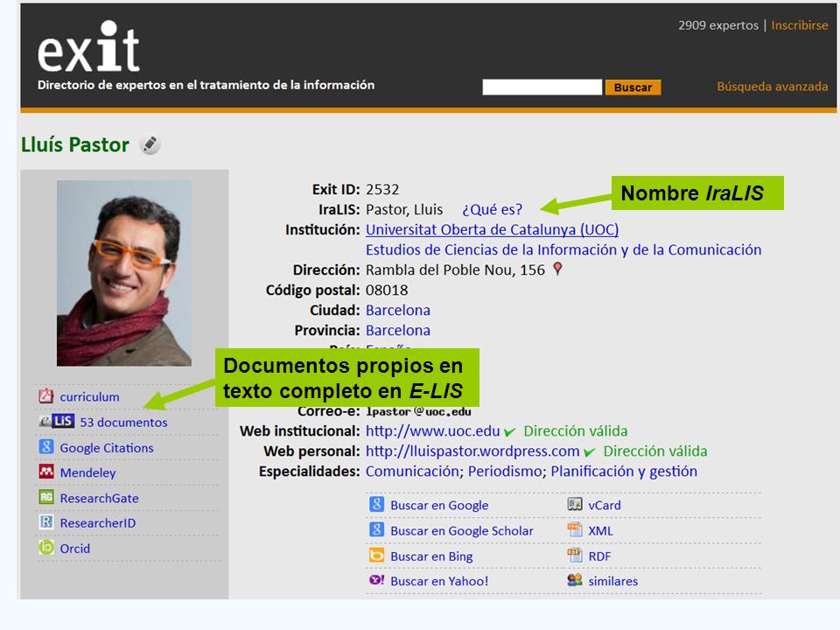Viewport: 840px width, 630px height.
Task: Open the http://www.uoc.edu institutional web link
Action: 432,431
